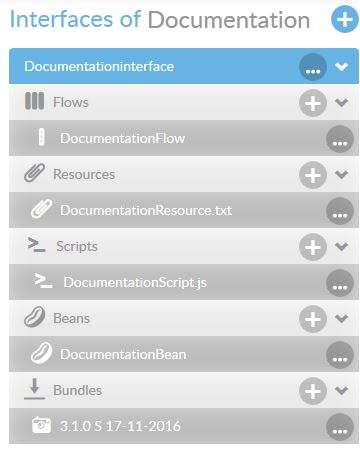The width and height of the screenshot is (360, 452).
Task: Open DocumentationBean ellipsis options
Action: pos(340,355)
